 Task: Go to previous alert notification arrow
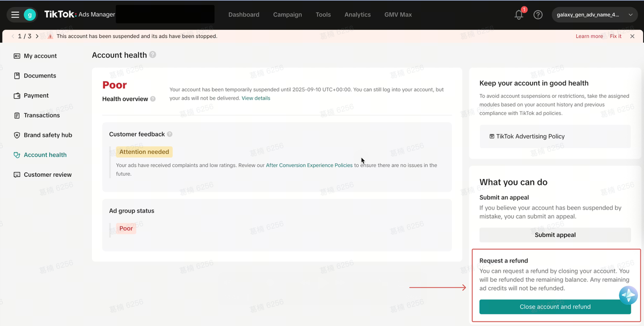(13, 36)
